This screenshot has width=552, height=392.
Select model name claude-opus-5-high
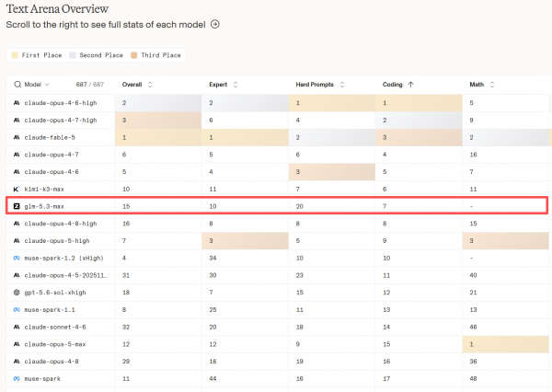(57, 241)
